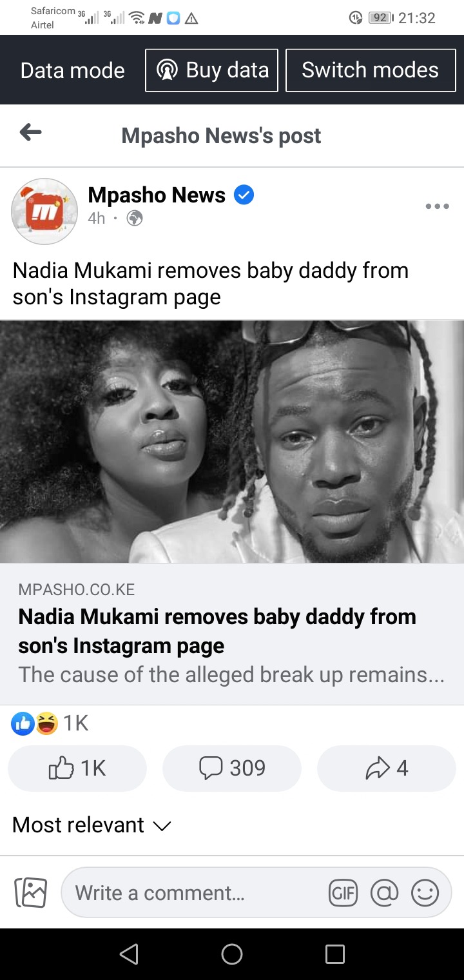Tap the Mpasho News profile picture
This screenshot has height=980, width=464.
point(44,211)
